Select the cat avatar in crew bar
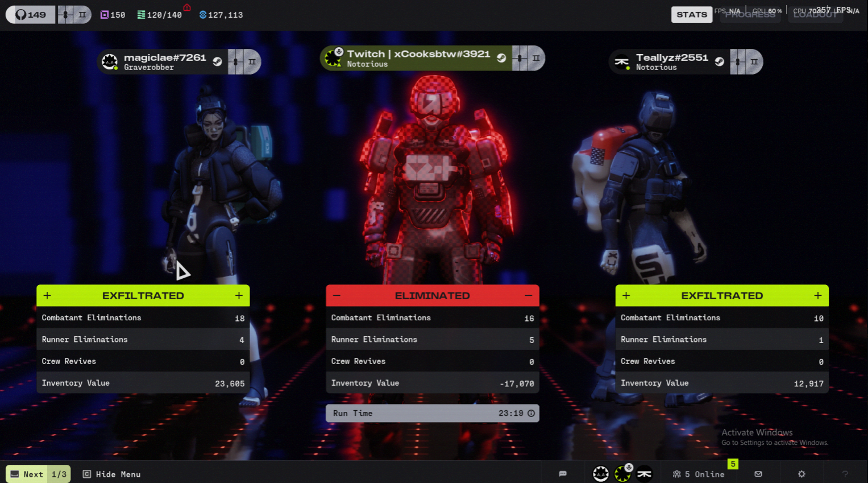The width and height of the screenshot is (868, 483). [601, 473]
